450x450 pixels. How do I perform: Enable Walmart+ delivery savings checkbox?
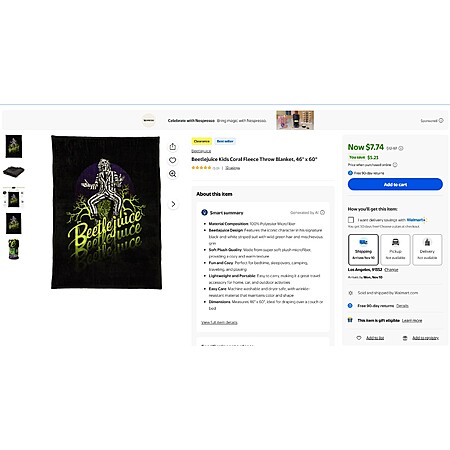click(351, 220)
